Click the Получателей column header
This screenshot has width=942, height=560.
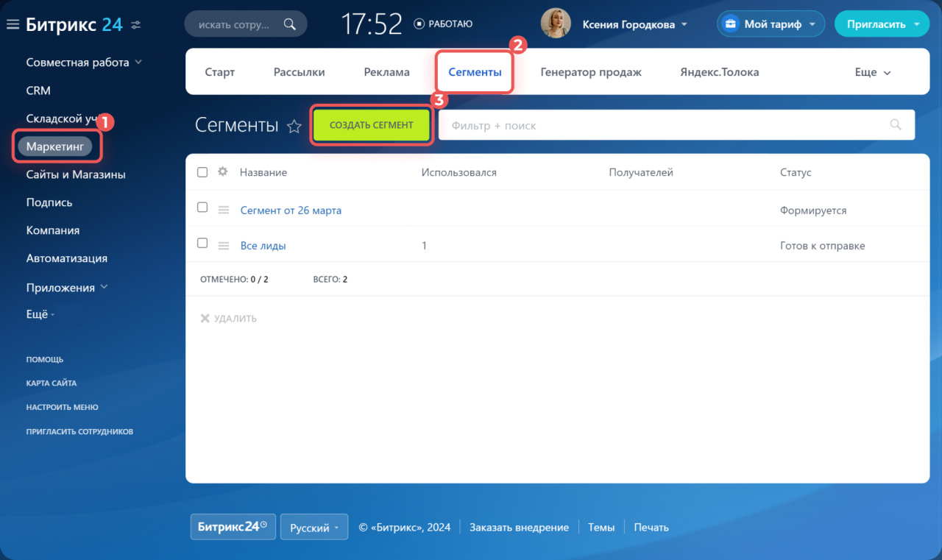tap(641, 172)
